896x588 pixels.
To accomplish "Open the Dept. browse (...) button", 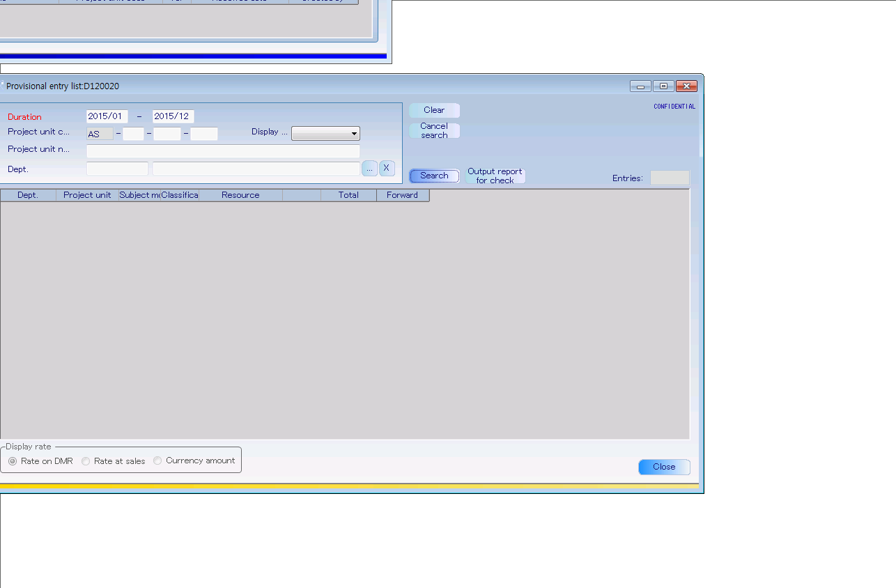I will (x=369, y=169).
